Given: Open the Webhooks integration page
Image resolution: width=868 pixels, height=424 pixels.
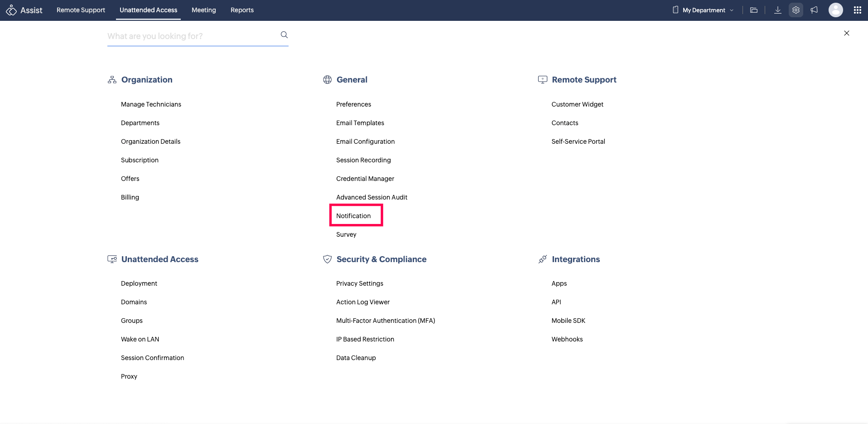Looking at the screenshot, I should (x=567, y=339).
